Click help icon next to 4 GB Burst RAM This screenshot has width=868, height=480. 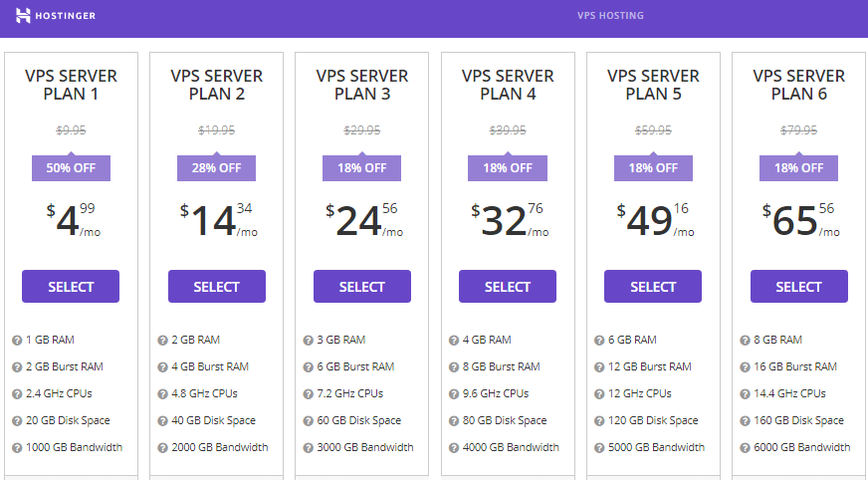click(x=163, y=367)
